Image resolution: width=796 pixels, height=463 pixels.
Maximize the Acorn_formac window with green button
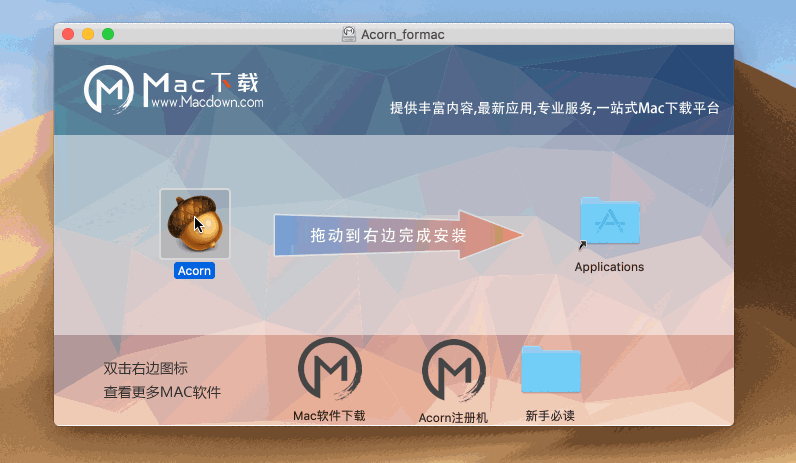(x=108, y=34)
